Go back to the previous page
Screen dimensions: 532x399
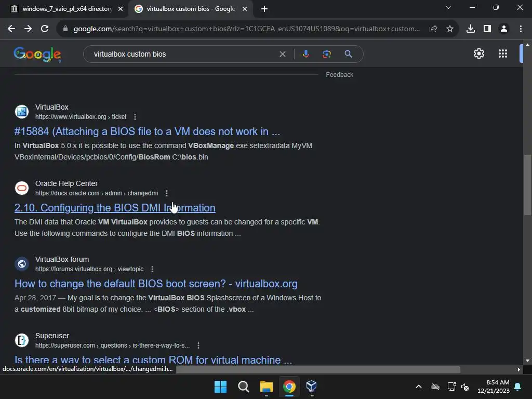[x=11, y=29]
